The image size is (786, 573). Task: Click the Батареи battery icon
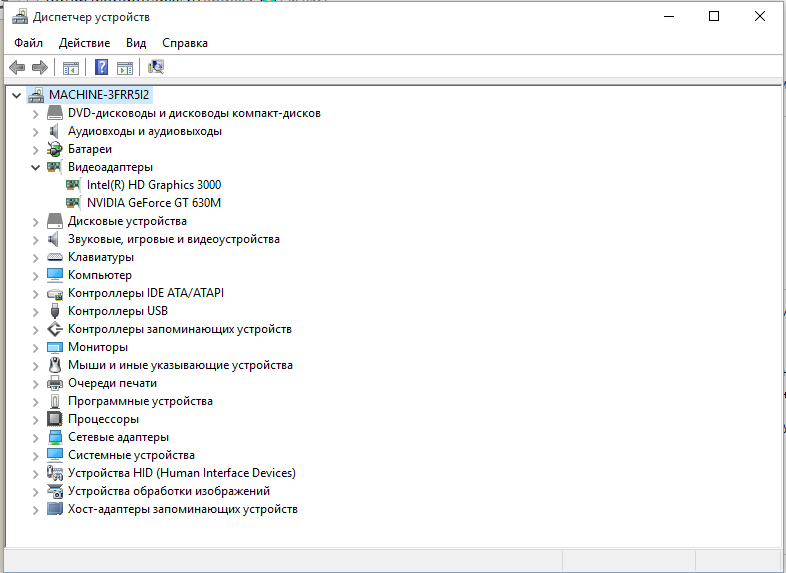click(x=55, y=149)
